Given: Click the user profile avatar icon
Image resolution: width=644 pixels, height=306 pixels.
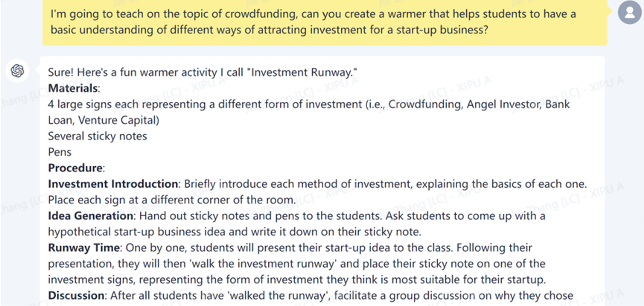Looking at the screenshot, I should (x=629, y=12).
